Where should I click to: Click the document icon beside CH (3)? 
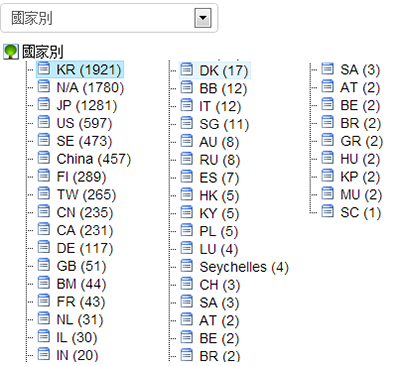[x=187, y=283]
